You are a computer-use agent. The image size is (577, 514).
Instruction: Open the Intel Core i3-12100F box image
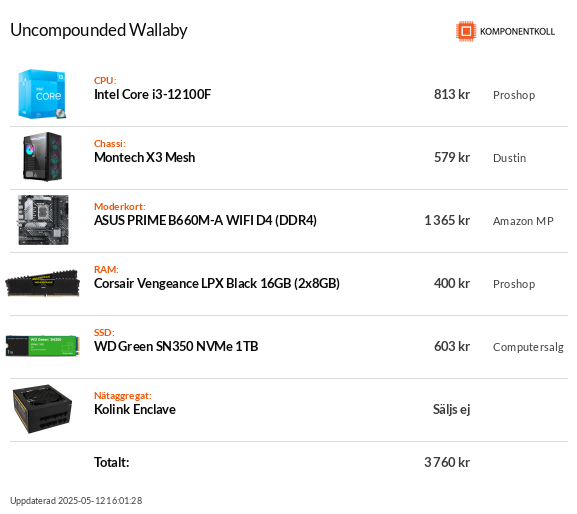click(x=42, y=94)
